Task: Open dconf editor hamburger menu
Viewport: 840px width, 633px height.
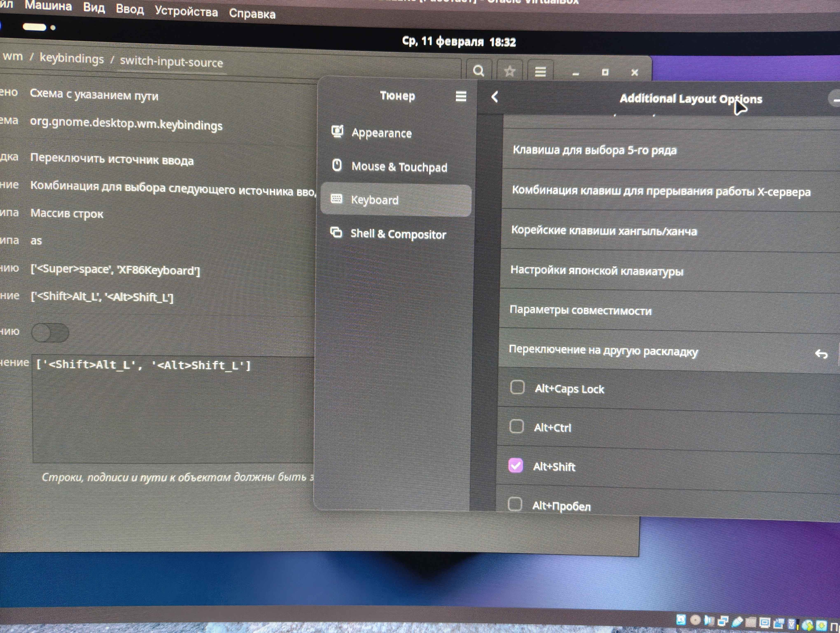Action: pyautogui.click(x=540, y=72)
